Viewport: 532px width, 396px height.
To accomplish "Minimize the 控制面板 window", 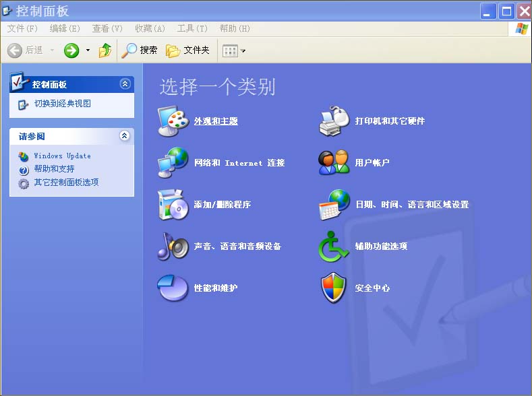I will pyautogui.click(x=488, y=11).
